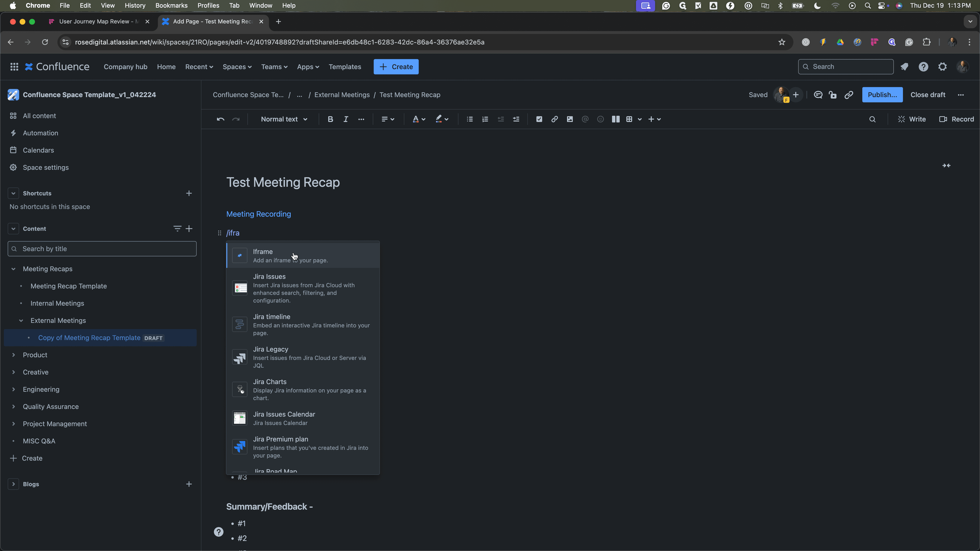980x551 pixels.
Task: Open Confluence settings gear
Action: click(x=942, y=67)
